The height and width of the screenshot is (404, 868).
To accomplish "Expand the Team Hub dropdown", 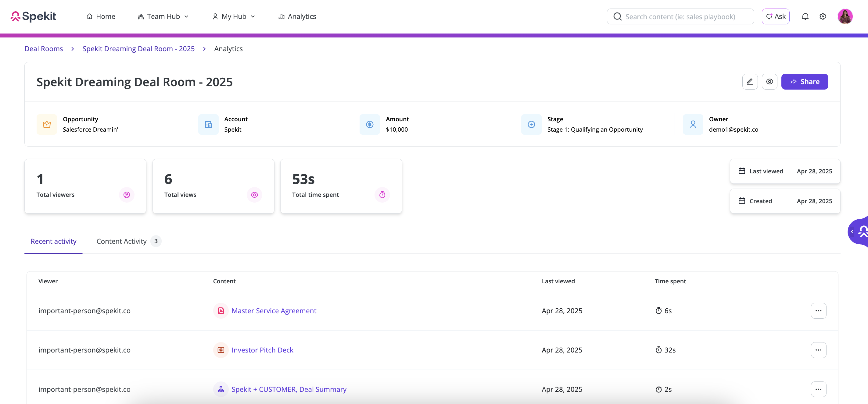I will [163, 16].
